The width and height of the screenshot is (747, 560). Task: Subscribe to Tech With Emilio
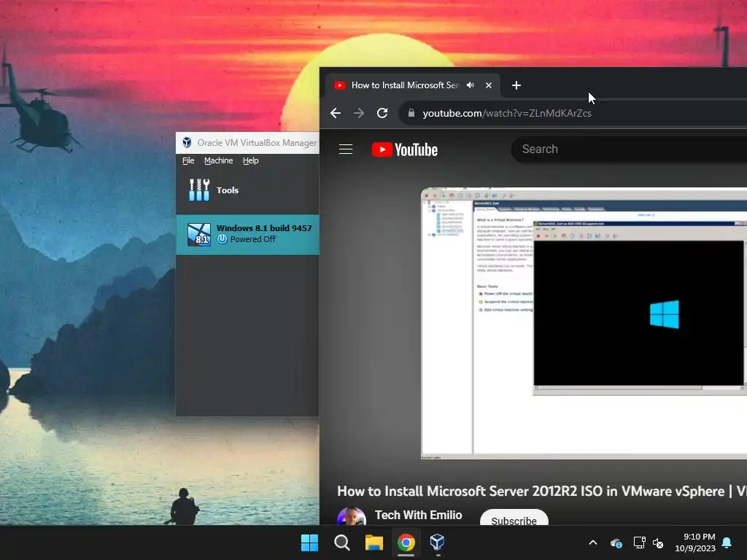coord(514,518)
